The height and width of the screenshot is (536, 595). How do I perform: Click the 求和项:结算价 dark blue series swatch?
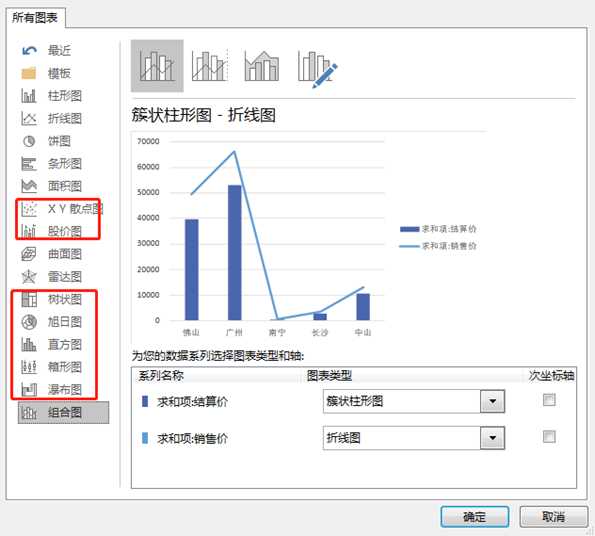tap(145, 401)
